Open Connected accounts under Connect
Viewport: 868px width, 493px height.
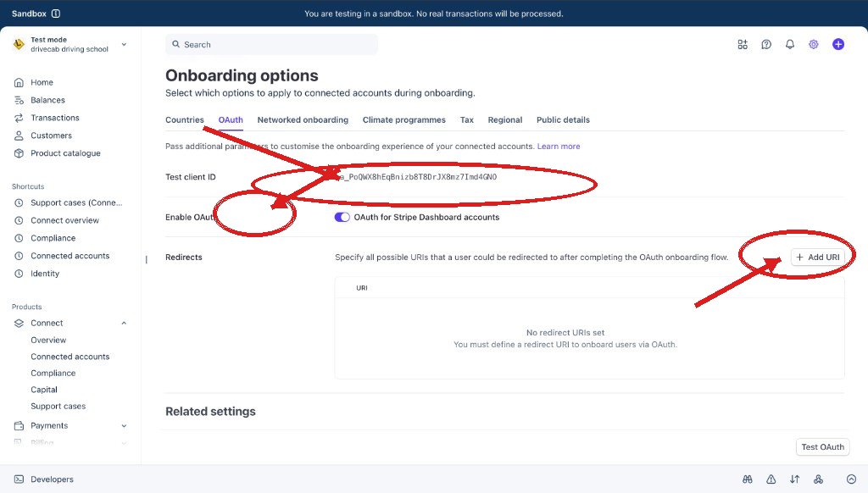point(70,357)
